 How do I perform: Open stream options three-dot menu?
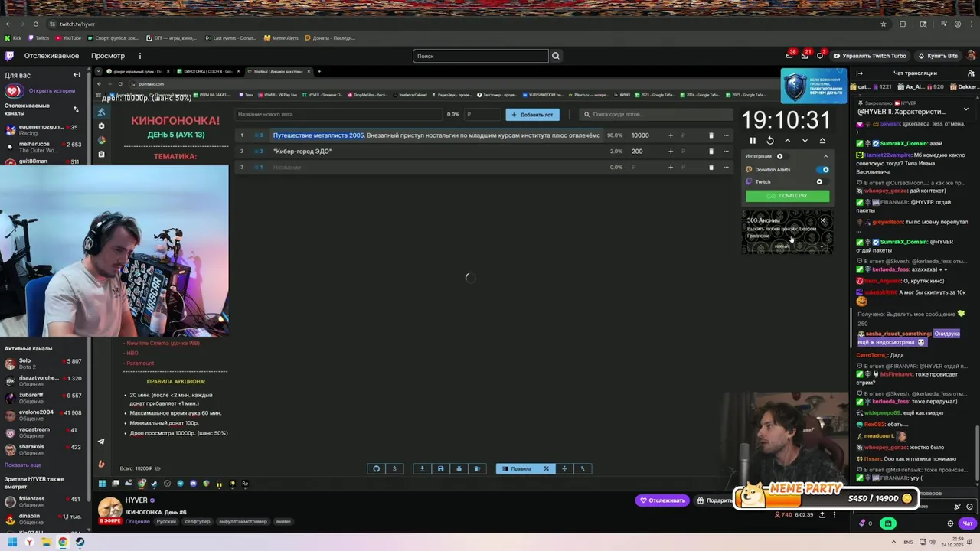[x=836, y=515]
